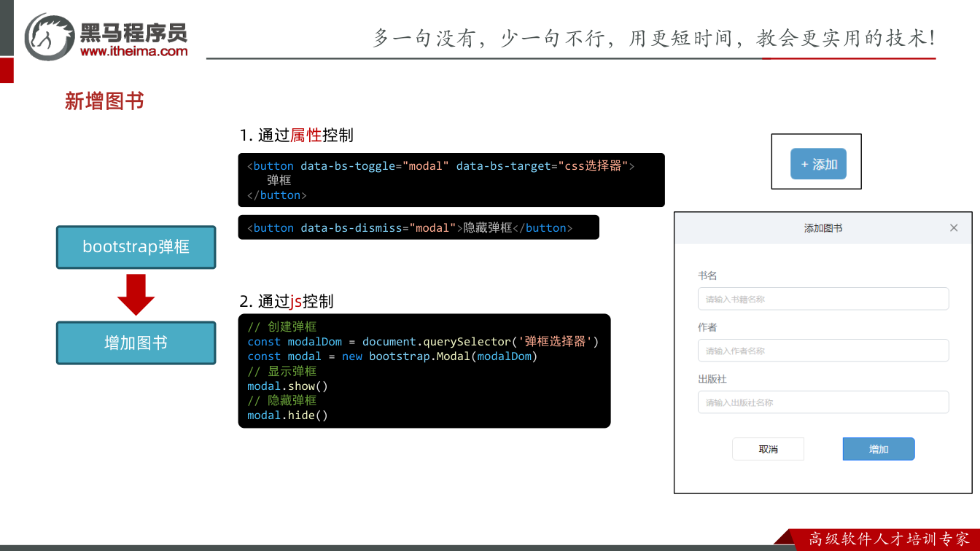
Task: Focus the 作者 input field
Action: tap(823, 351)
